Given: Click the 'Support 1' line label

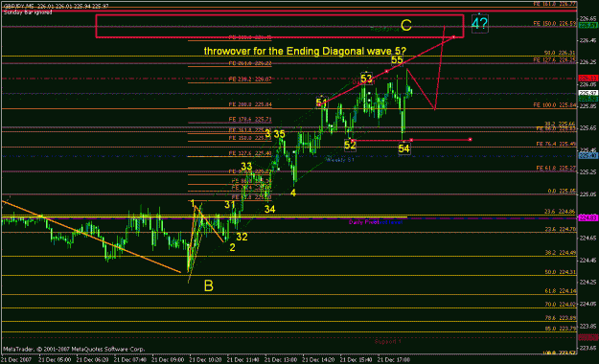Looking at the screenshot, I should pos(388,341).
